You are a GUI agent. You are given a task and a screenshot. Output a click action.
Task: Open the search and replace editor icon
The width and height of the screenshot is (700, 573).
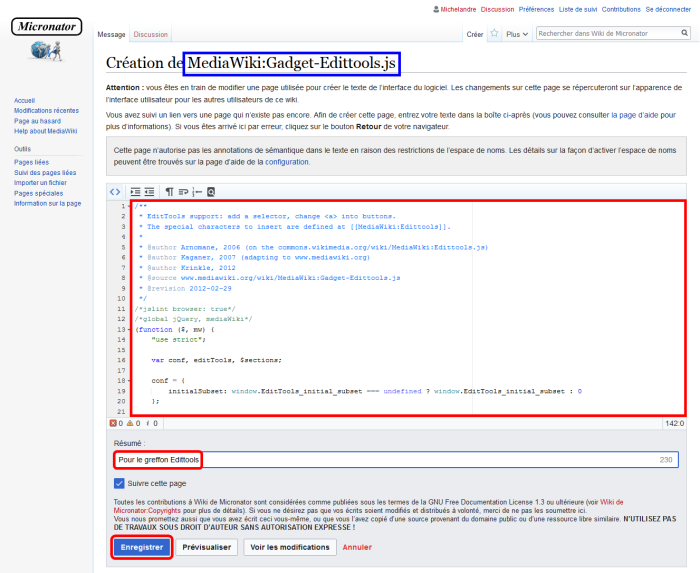(211, 192)
